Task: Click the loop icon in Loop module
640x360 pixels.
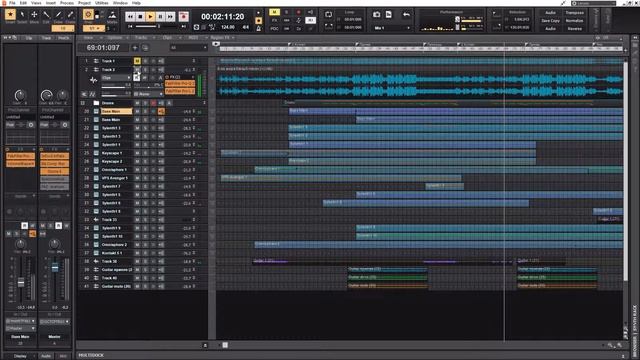Action: click(329, 15)
